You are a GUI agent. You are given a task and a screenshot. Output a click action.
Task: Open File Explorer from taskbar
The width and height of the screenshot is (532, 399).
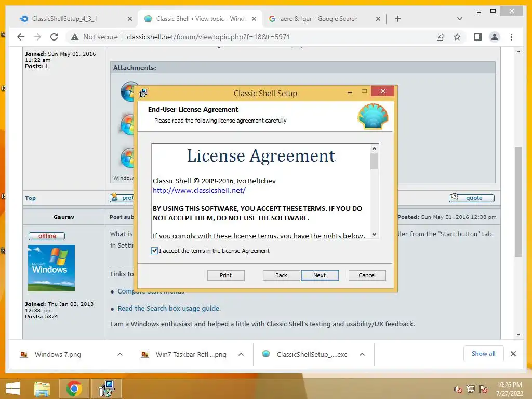click(42, 389)
